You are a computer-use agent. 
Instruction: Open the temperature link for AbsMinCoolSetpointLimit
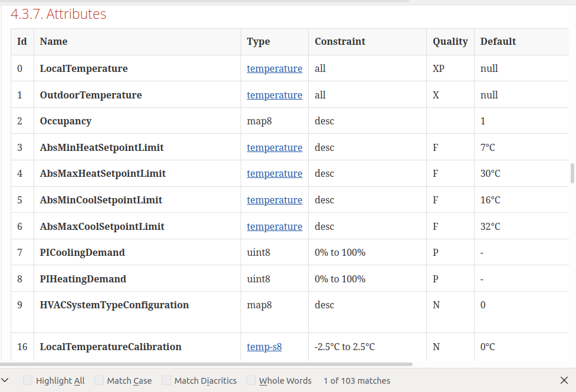coord(274,200)
